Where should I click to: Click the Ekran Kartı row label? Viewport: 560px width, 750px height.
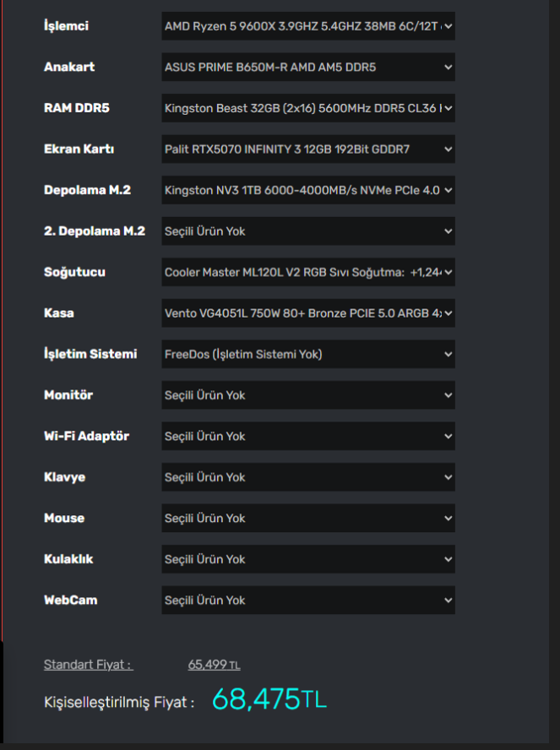[79, 149]
